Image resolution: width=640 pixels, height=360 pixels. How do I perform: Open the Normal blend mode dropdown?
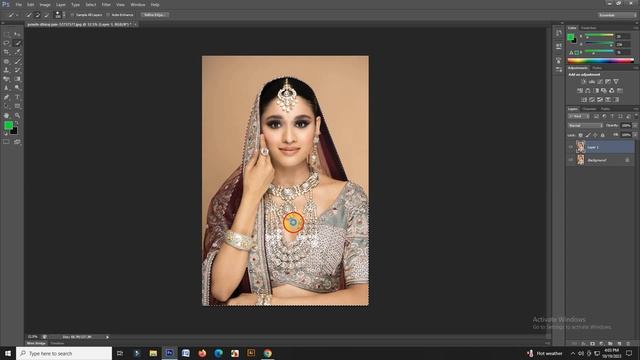(585, 126)
